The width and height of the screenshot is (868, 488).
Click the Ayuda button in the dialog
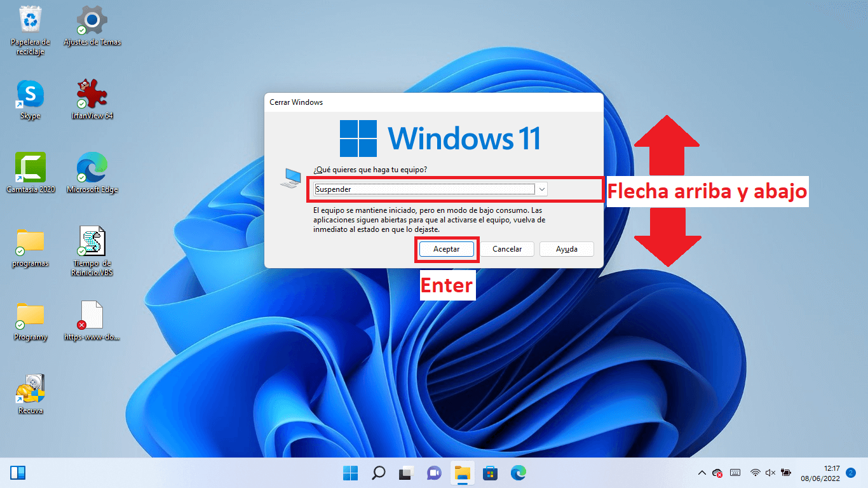tap(567, 249)
